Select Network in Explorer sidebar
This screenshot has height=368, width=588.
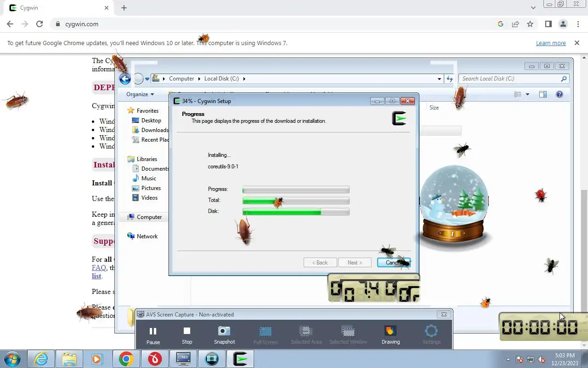tap(147, 236)
